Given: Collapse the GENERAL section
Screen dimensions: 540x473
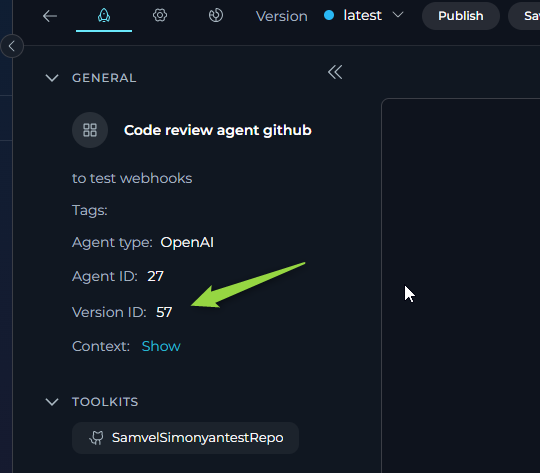Looking at the screenshot, I should click(52, 78).
